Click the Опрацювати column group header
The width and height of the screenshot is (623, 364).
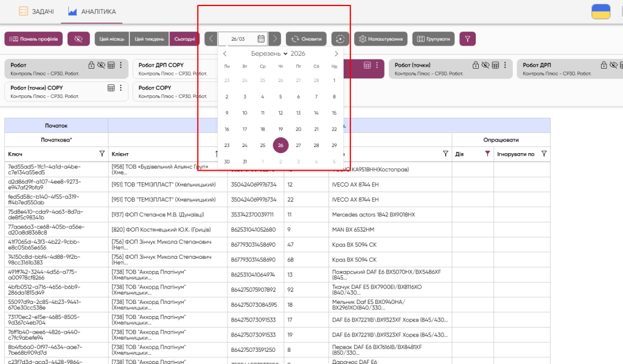(501, 140)
